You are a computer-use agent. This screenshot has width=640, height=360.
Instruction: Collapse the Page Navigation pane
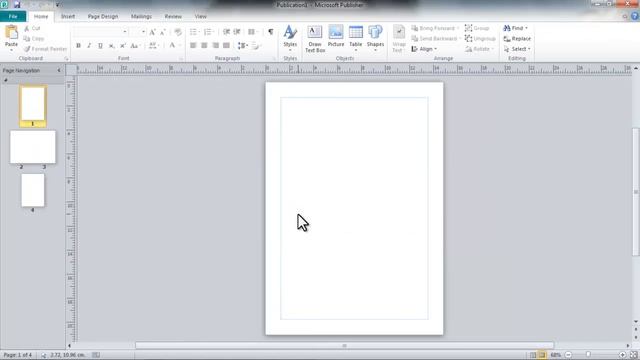(x=59, y=71)
